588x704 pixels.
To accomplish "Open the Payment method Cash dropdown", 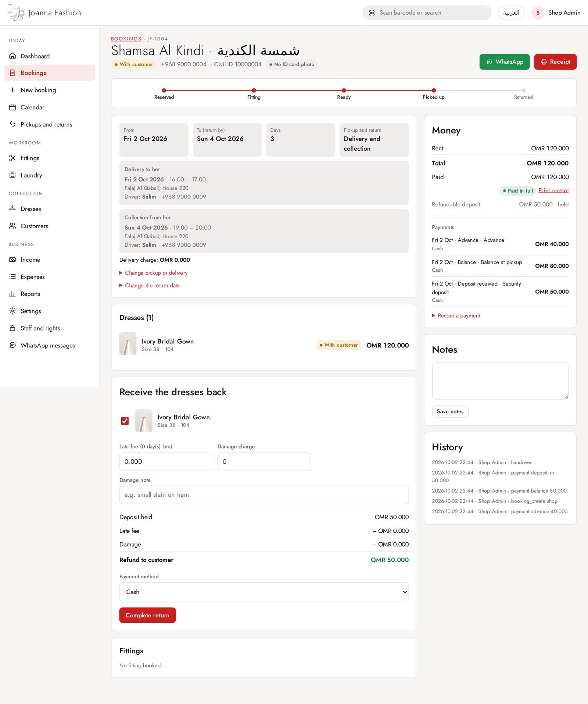I will (264, 592).
